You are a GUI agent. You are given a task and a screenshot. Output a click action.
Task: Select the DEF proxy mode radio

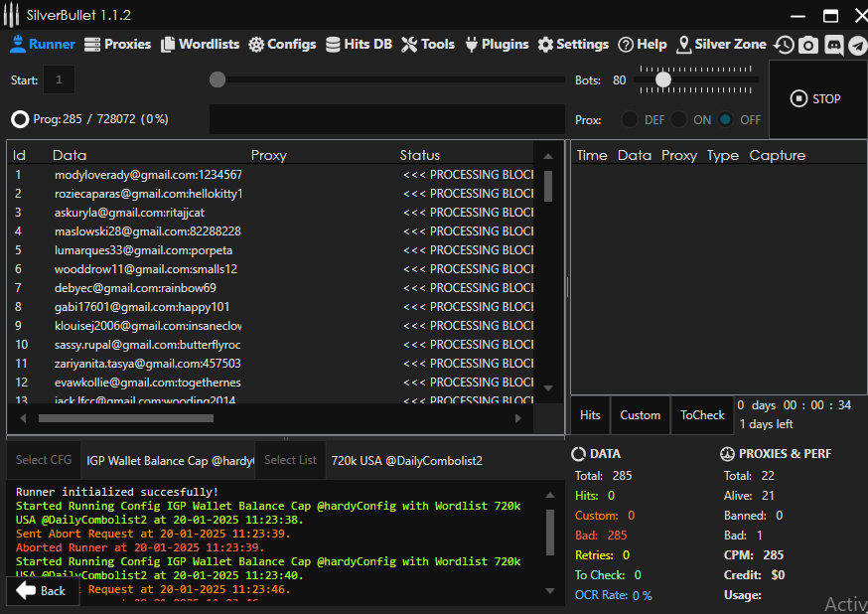click(x=630, y=119)
